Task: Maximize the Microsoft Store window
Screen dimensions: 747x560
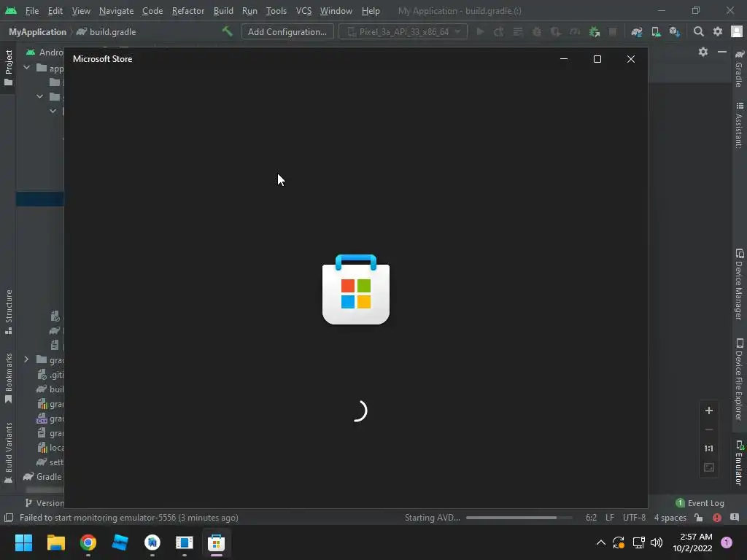Action: (x=597, y=59)
